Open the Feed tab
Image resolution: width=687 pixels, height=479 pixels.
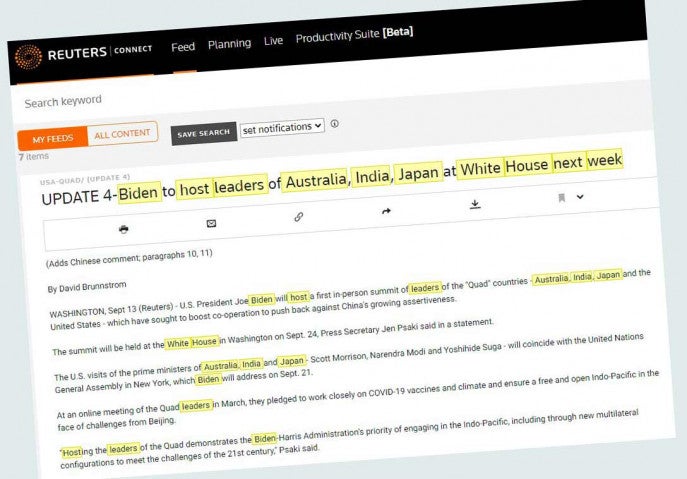183,47
